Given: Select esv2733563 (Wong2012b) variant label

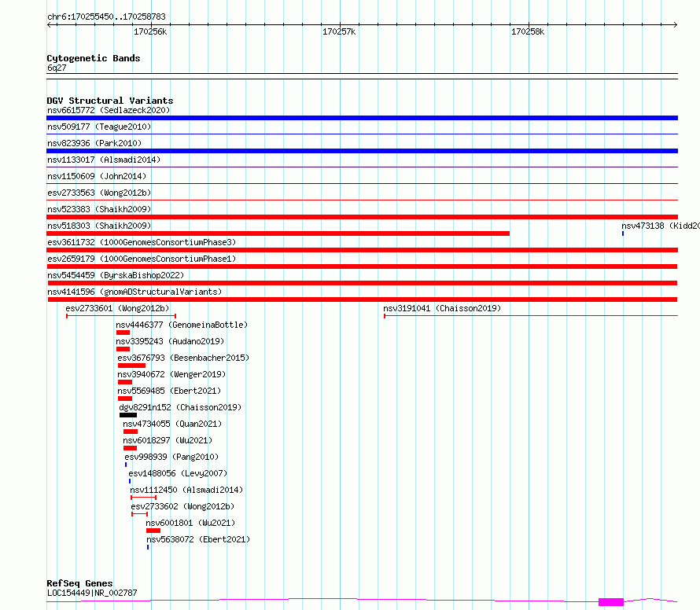Looking at the screenshot, I should 99,193.
